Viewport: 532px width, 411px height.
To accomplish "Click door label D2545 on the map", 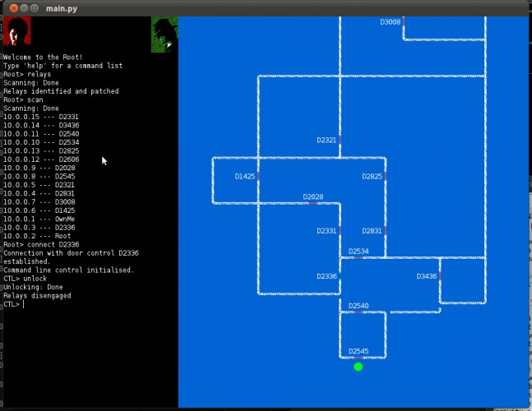I will [359, 351].
